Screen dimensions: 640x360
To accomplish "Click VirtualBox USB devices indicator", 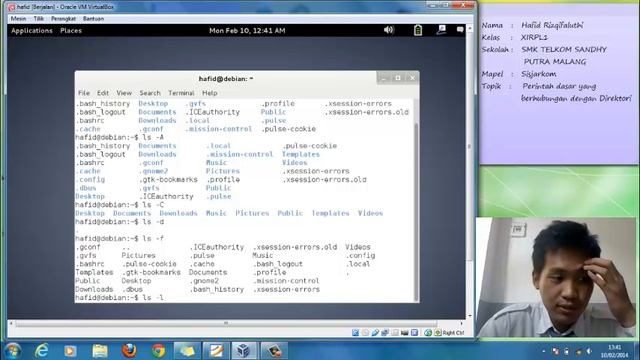I will click(375, 333).
